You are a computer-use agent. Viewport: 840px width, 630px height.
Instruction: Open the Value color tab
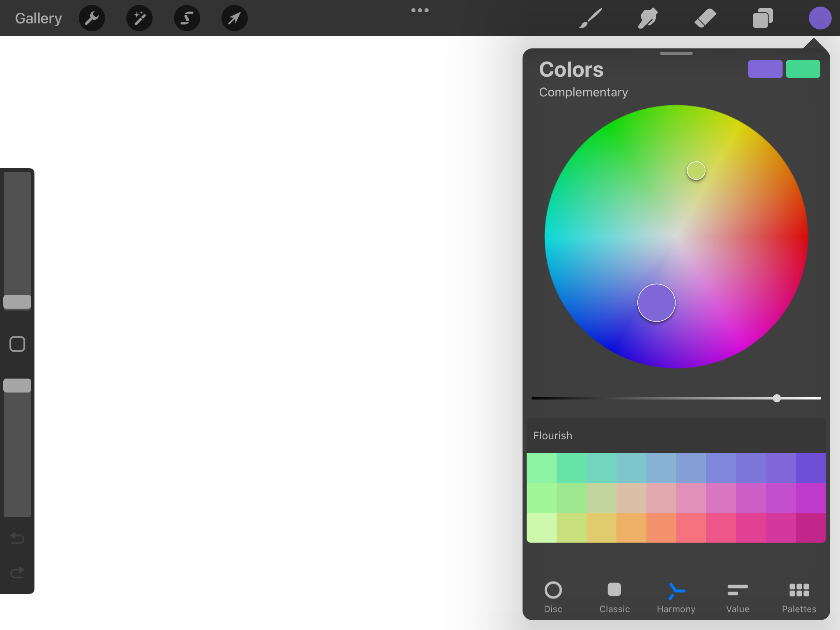tap(737, 597)
